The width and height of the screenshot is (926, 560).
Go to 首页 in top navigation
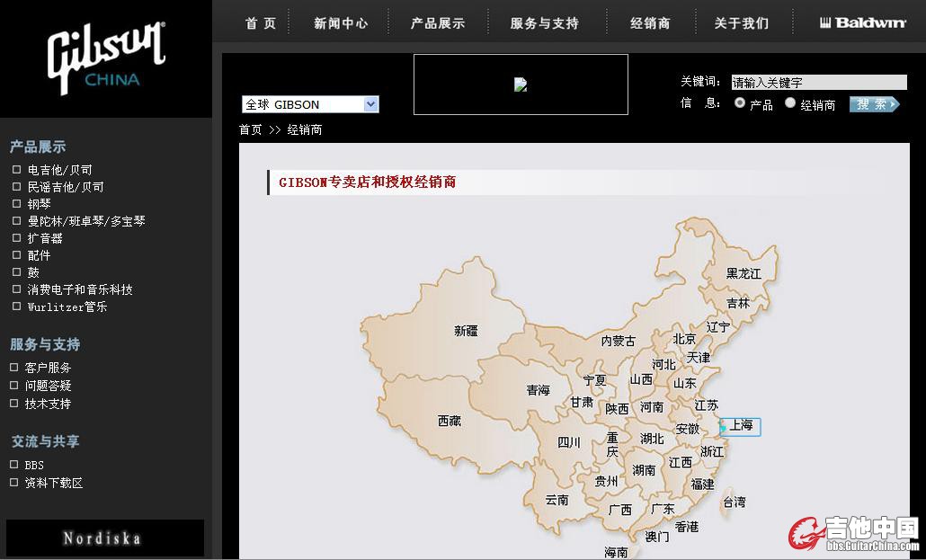click(261, 23)
